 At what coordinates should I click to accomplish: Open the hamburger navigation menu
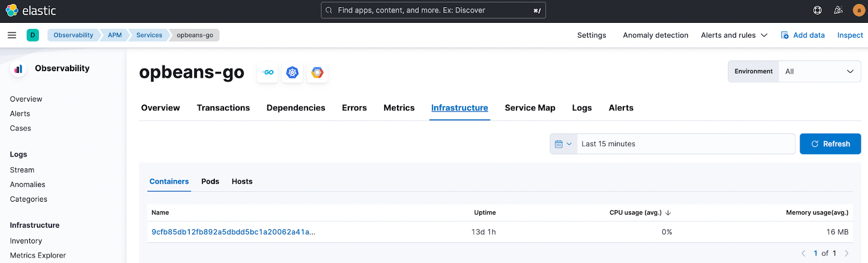pyautogui.click(x=12, y=35)
